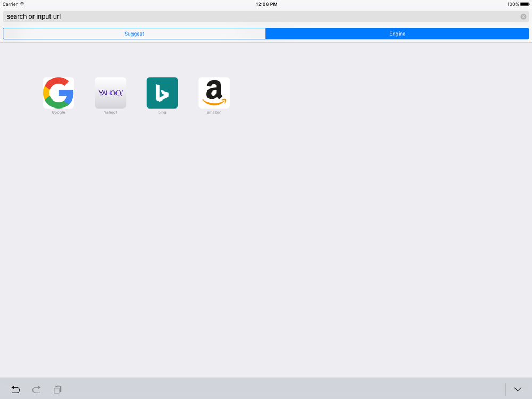Dismiss keyboard bar with down chevron
Image resolution: width=532 pixels, height=399 pixels.
point(518,389)
